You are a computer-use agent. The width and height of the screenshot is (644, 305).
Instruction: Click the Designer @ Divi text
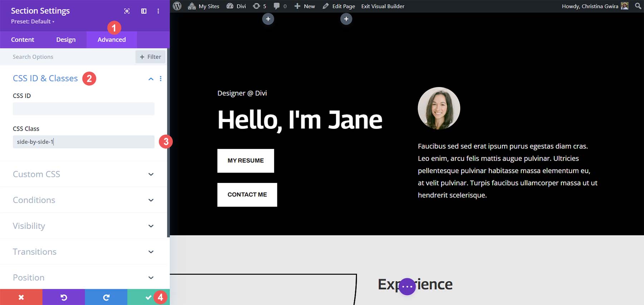click(x=242, y=93)
